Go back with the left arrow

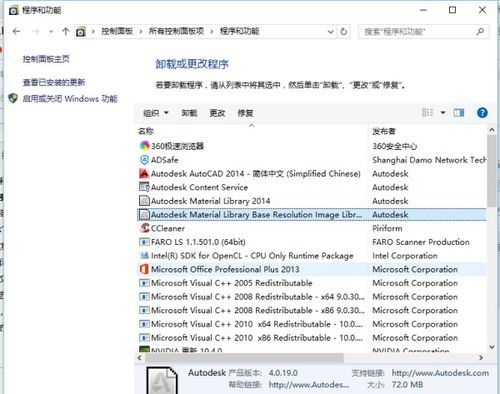click(16, 31)
